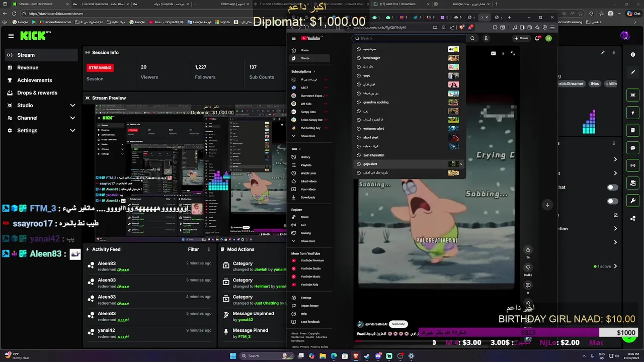644x362 pixels.
Task: Click the YouTube logo
Action: 311,38
